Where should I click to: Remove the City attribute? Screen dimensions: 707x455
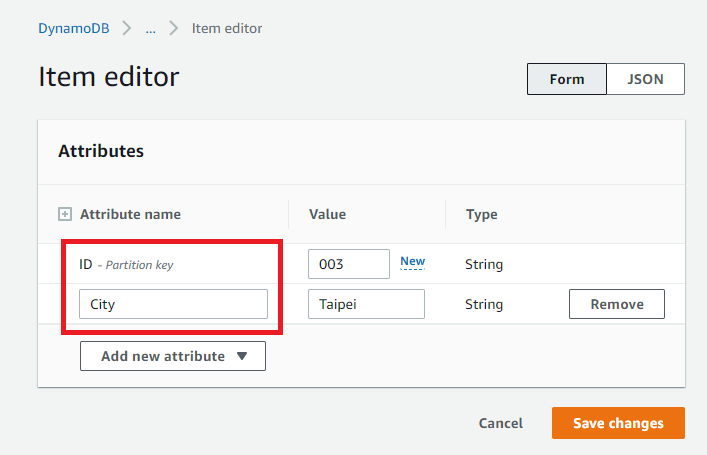click(x=616, y=304)
